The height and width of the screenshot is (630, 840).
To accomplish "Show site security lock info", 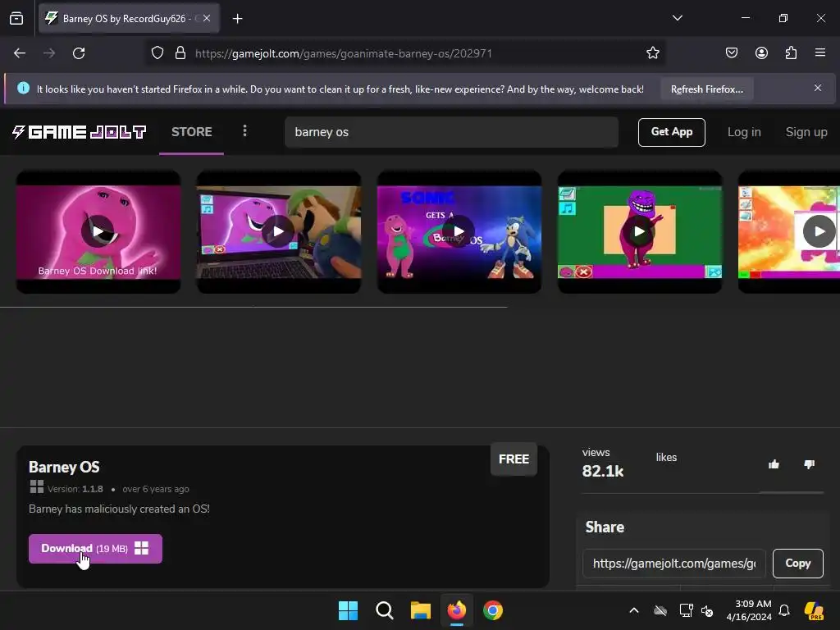I will [x=180, y=53].
